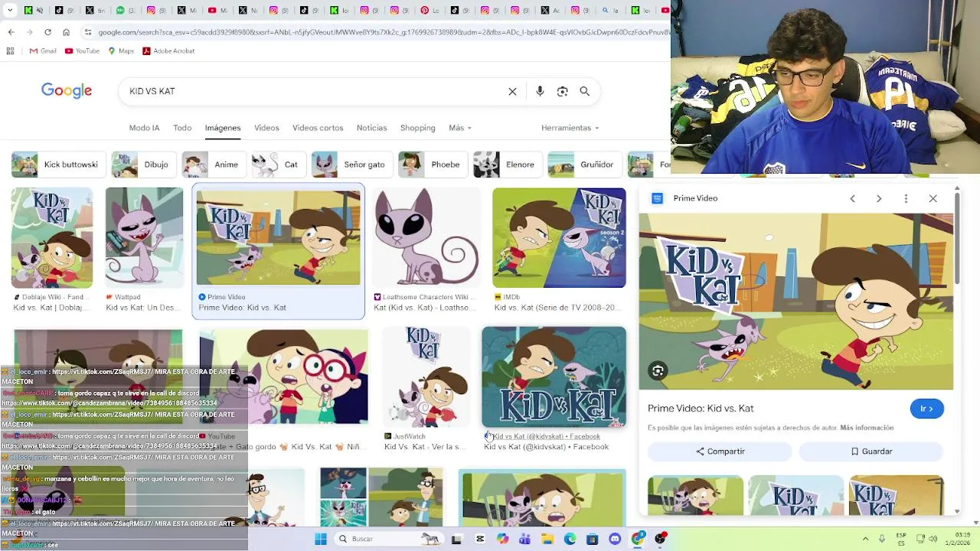Open the Videos cortos tab
Image resolution: width=980 pixels, height=551 pixels.
(318, 128)
